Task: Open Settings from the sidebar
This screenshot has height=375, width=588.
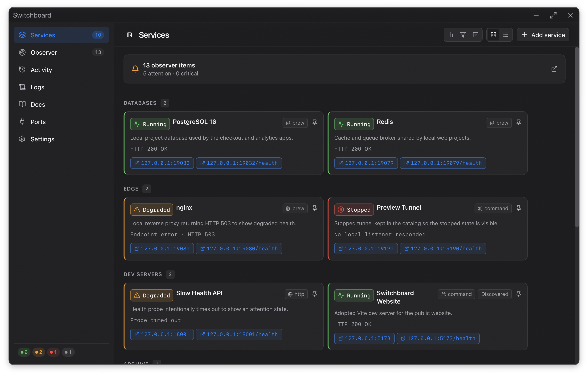Action: pyautogui.click(x=61, y=139)
